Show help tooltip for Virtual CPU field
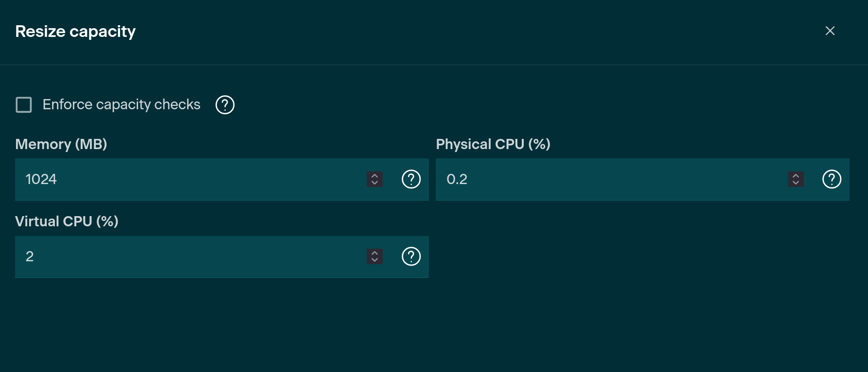Image resolution: width=868 pixels, height=372 pixels. point(411,256)
